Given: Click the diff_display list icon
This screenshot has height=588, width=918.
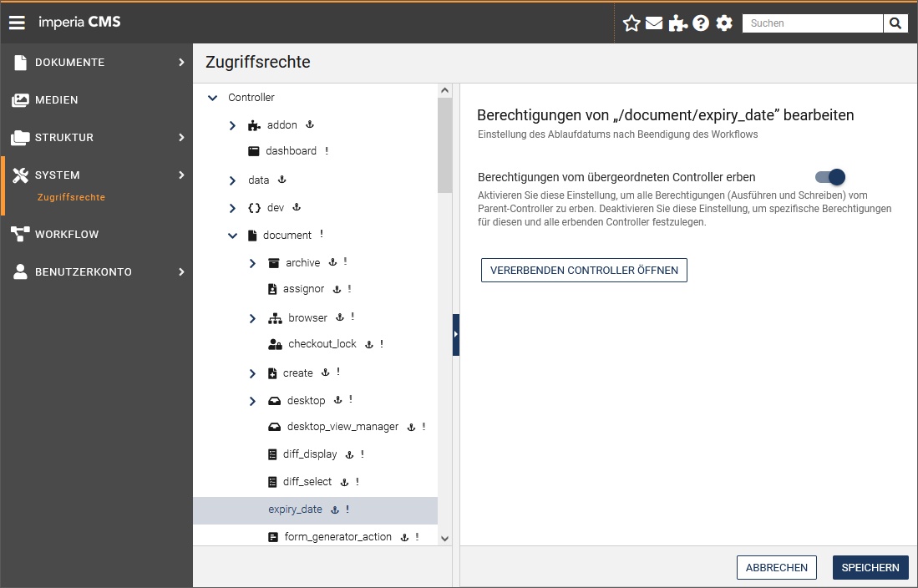Looking at the screenshot, I should [x=272, y=454].
